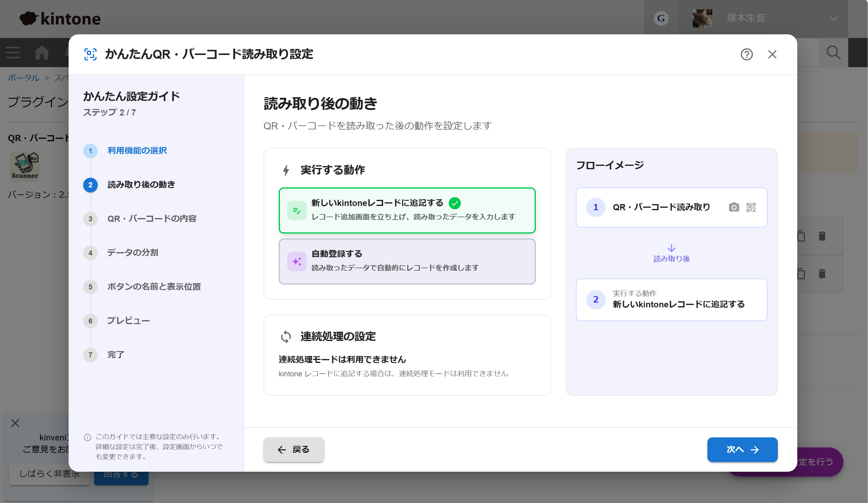Screen dimensions: 868x503
Task: Click the しばらく非表示 button
Action: coord(49,474)
